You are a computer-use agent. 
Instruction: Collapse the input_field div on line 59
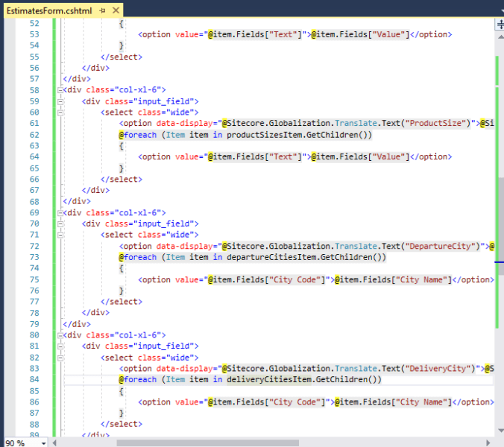click(x=60, y=101)
